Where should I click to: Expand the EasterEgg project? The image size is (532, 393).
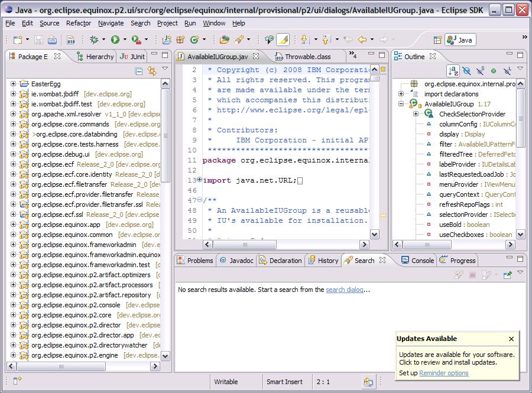[13, 83]
